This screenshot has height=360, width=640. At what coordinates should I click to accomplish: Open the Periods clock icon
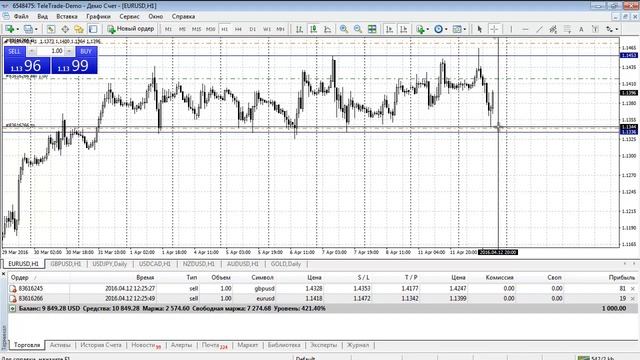[x=438, y=29]
